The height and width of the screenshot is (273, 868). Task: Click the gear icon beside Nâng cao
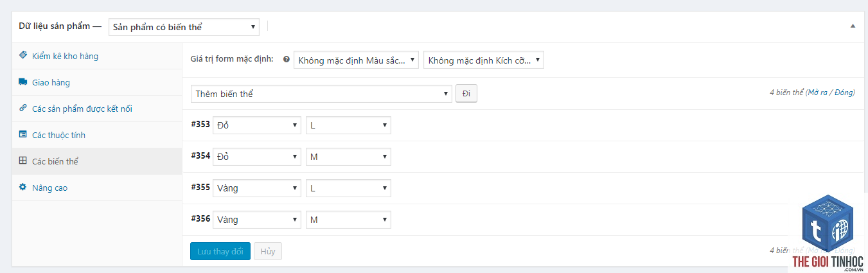[x=23, y=188]
